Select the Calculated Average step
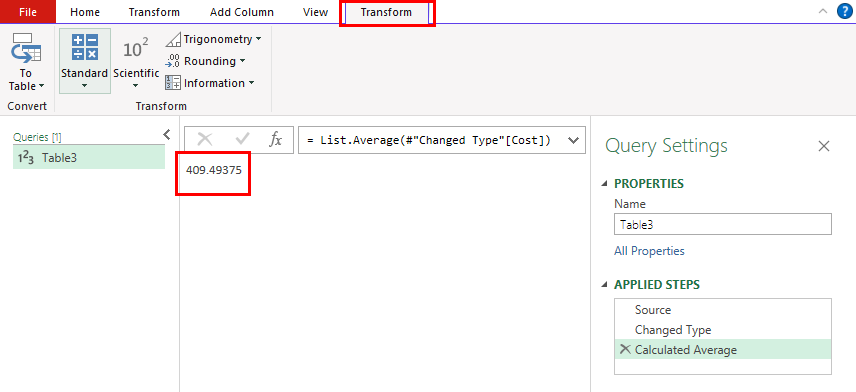 (x=723, y=350)
